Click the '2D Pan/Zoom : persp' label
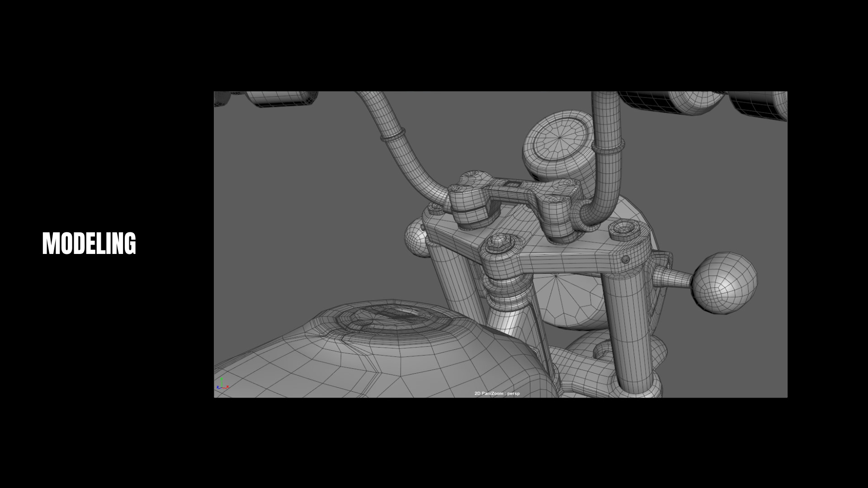Screen dimensions: 868x488 [x=497, y=394]
